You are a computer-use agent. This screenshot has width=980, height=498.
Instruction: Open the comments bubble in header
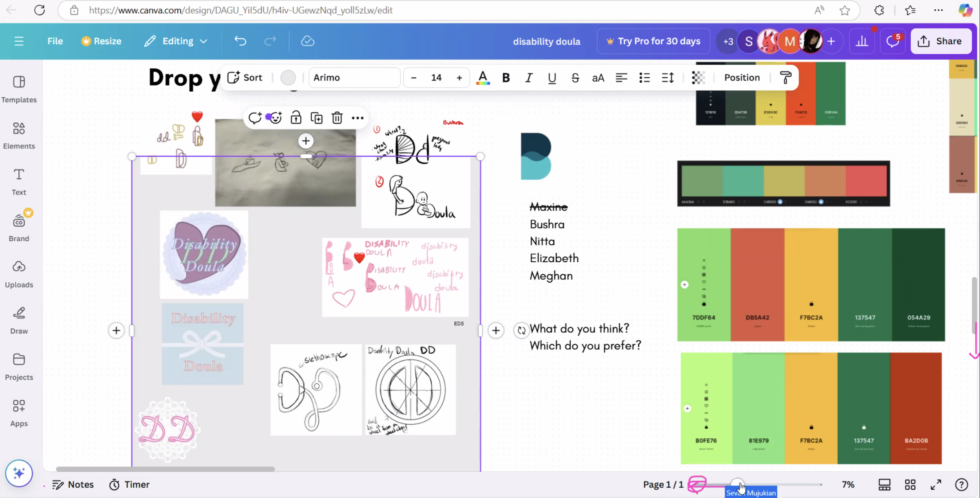(x=892, y=41)
